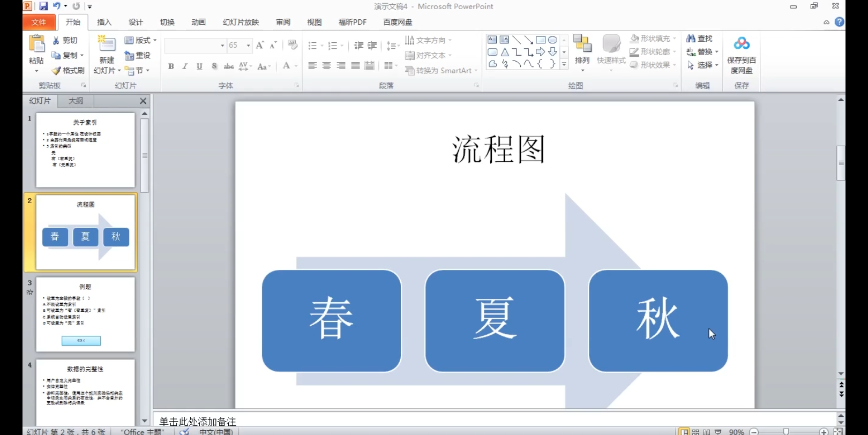Toggle text Shadow formatting
Screen dimensions: 868x435
tap(214, 66)
